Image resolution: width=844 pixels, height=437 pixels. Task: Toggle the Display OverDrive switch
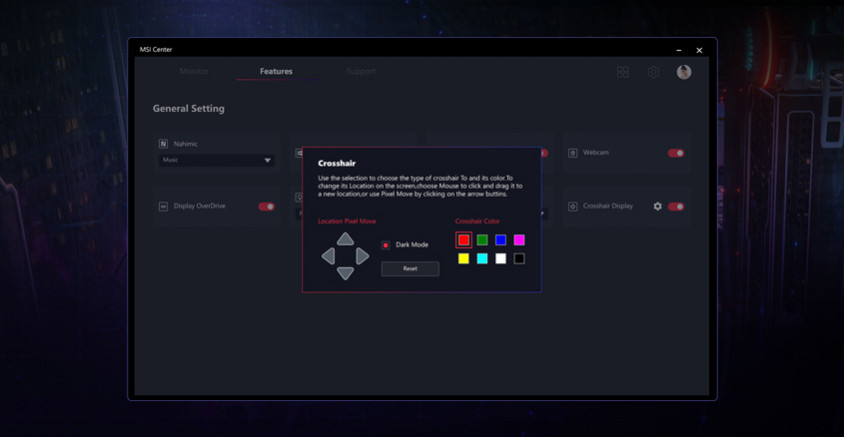click(266, 207)
